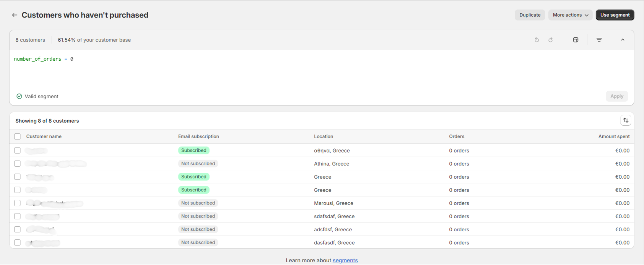This screenshot has height=265, width=644.
Task: Click the disabled Apply button
Action: click(617, 96)
